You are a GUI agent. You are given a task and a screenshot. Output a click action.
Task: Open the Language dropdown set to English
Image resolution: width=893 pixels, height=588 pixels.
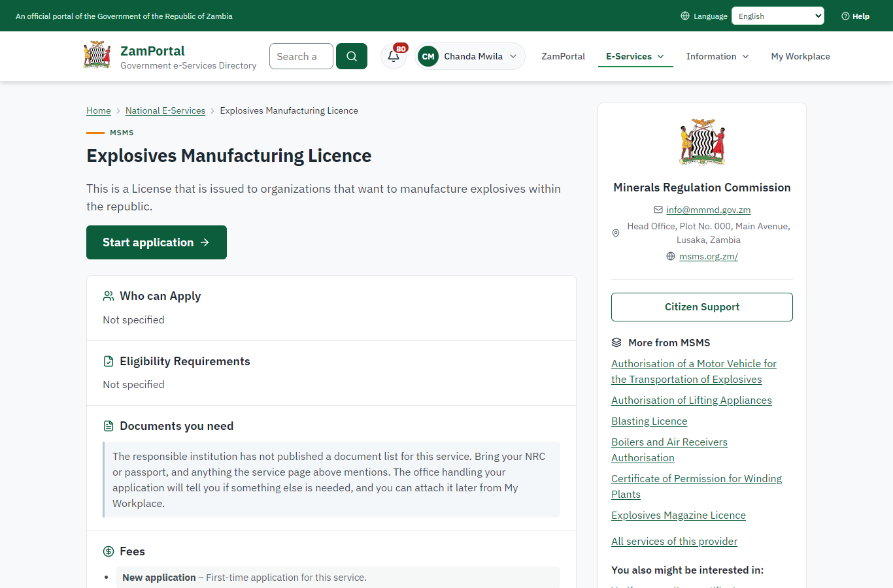[x=778, y=16]
